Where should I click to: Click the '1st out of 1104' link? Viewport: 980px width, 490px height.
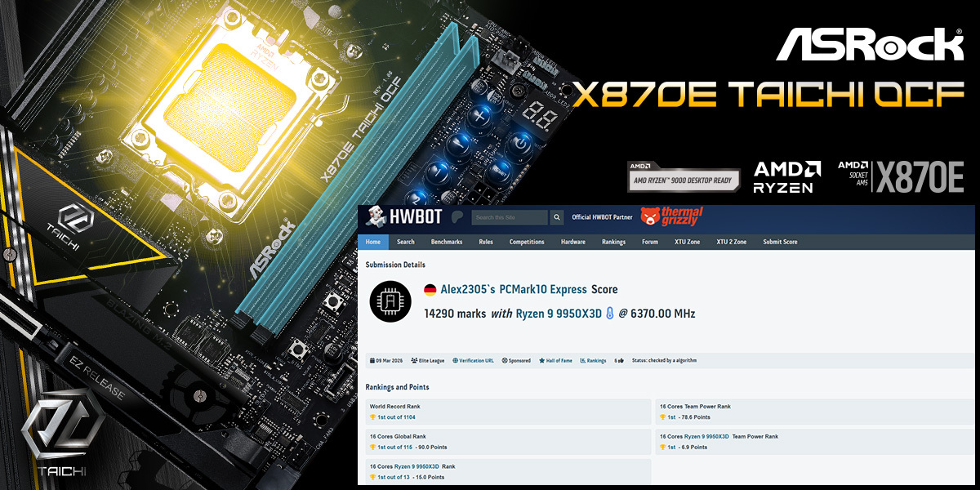coord(396,417)
